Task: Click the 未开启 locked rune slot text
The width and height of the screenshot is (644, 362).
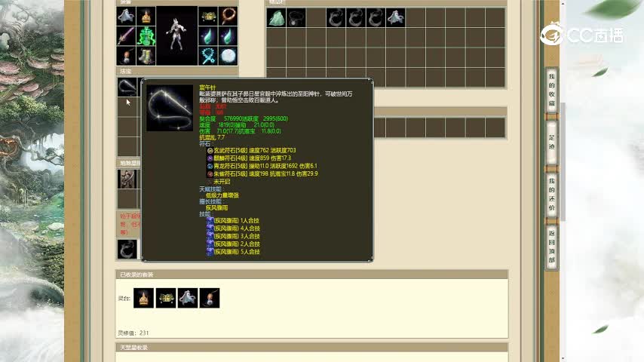Action: pos(222,182)
